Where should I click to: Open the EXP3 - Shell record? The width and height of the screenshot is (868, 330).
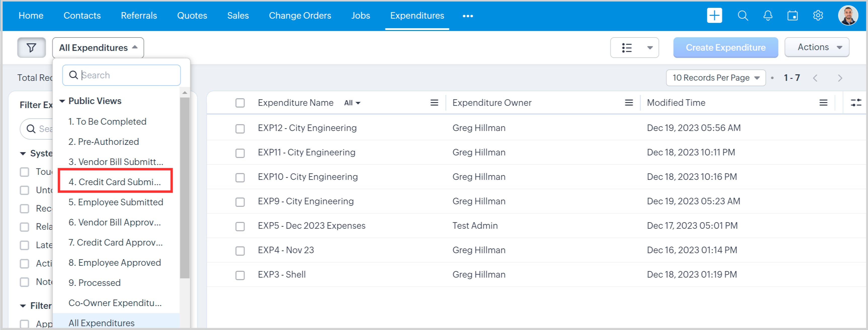coord(281,274)
